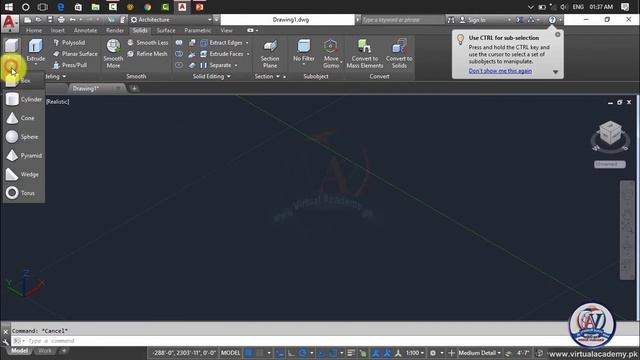The height and width of the screenshot is (360, 640).
Task: Click Convert to Solids
Action: tap(399, 54)
